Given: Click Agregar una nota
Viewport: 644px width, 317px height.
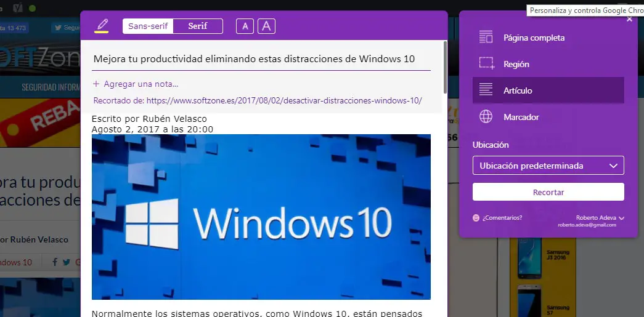Looking at the screenshot, I should [136, 84].
